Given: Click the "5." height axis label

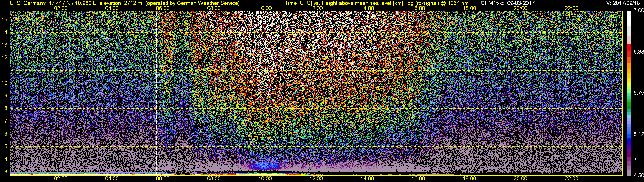Looking at the screenshot, I should point(6,146).
